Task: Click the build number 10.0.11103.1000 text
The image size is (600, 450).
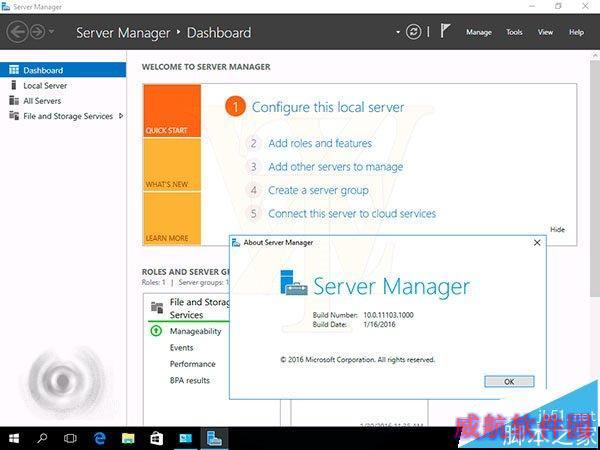Action: [x=388, y=315]
